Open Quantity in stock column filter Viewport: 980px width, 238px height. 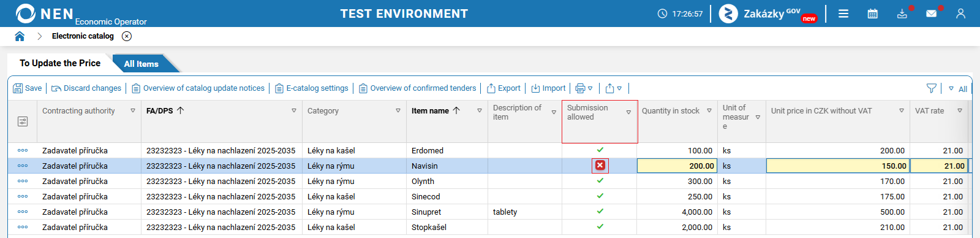[x=709, y=110]
